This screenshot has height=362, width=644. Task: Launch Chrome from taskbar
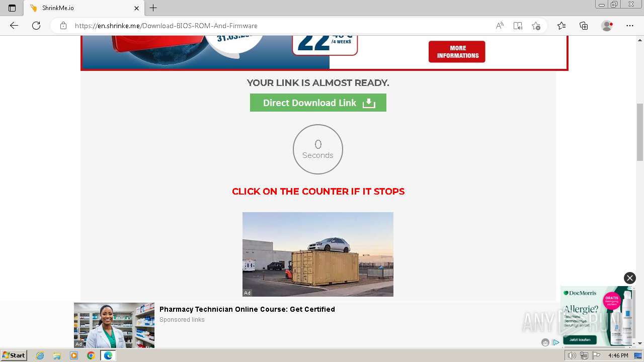91,355
